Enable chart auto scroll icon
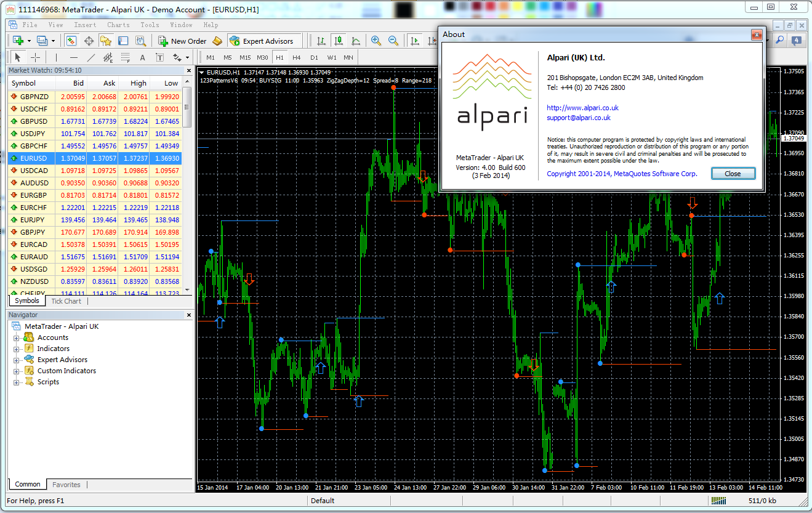Screen dimensions: 812x513 416,41
